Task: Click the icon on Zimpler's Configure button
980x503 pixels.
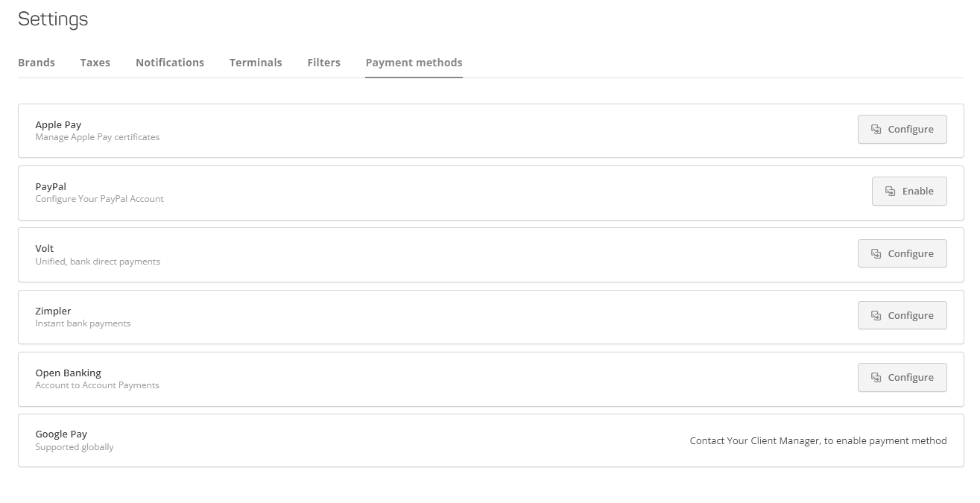Action: click(875, 314)
